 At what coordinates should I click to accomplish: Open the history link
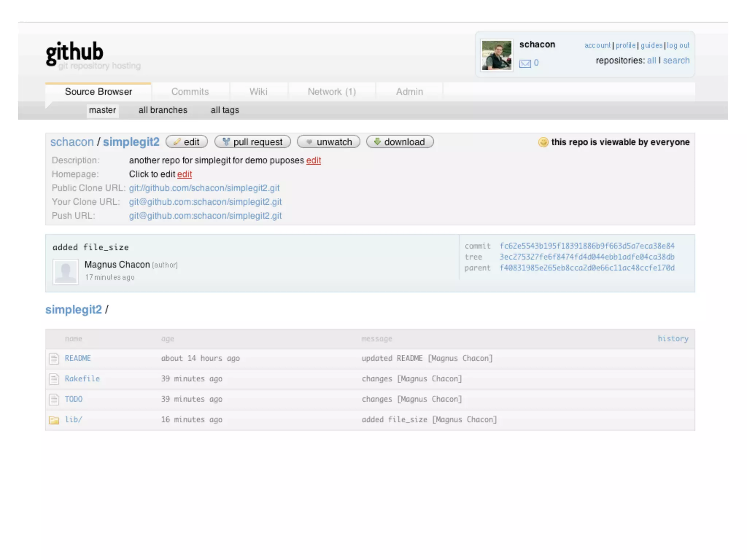673,339
